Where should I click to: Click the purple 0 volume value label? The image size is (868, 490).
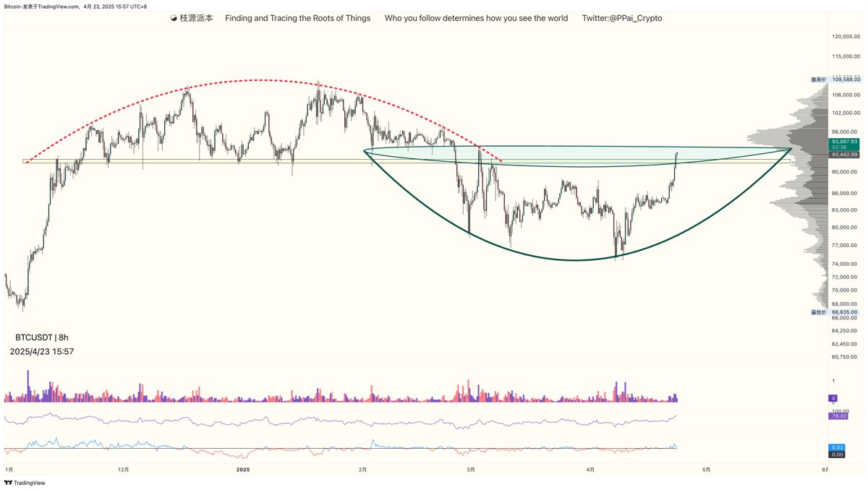(833, 398)
